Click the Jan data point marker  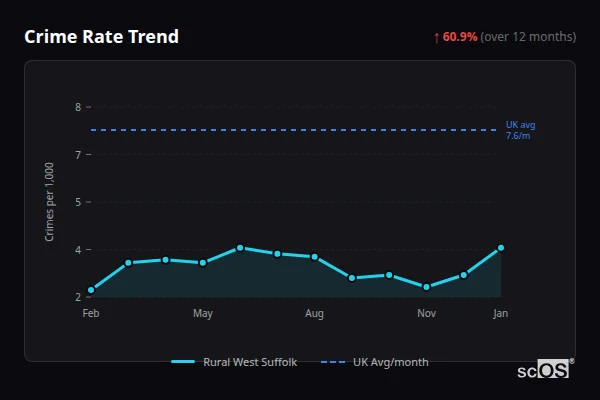501,247
